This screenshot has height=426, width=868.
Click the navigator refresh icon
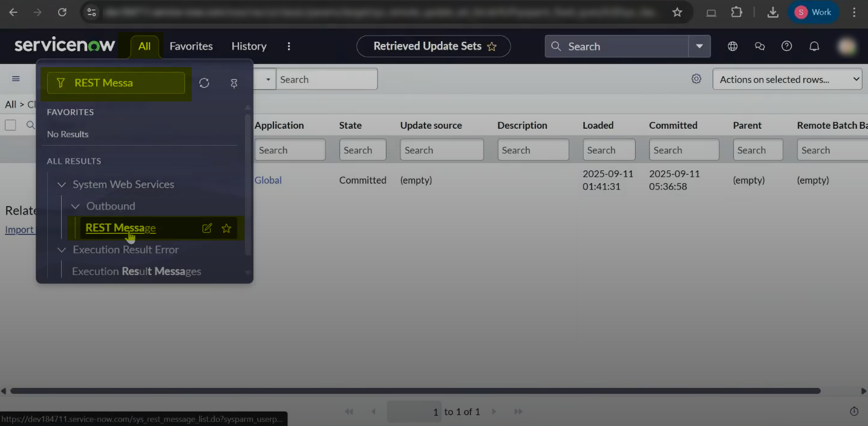pyautogui.click(x=204, y=83)
